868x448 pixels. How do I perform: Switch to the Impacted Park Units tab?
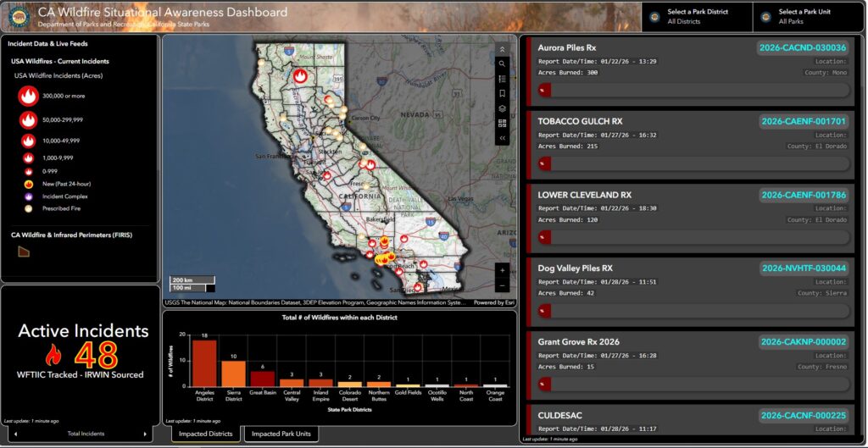(x=281, y=434)
